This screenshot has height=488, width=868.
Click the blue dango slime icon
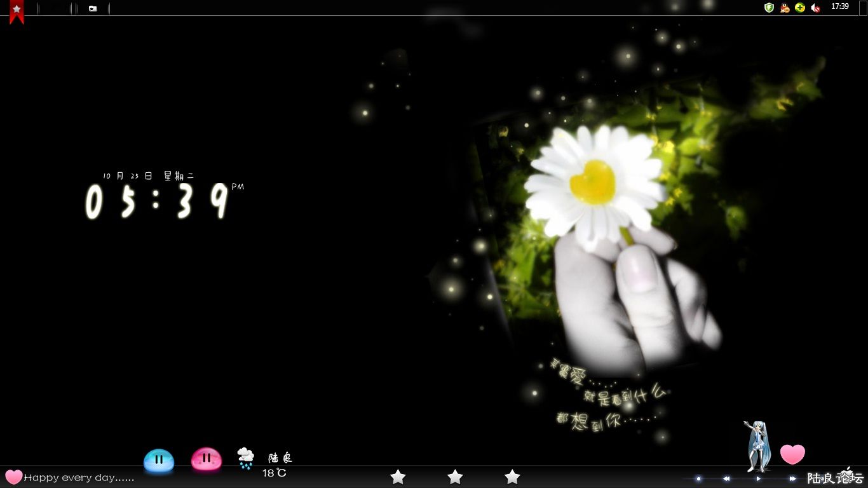coord(159,460)
